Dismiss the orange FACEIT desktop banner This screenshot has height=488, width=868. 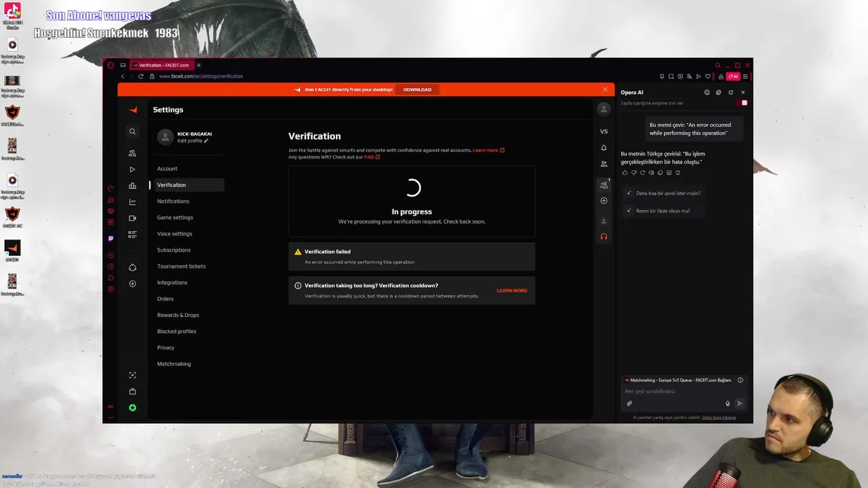click(605, 89)
